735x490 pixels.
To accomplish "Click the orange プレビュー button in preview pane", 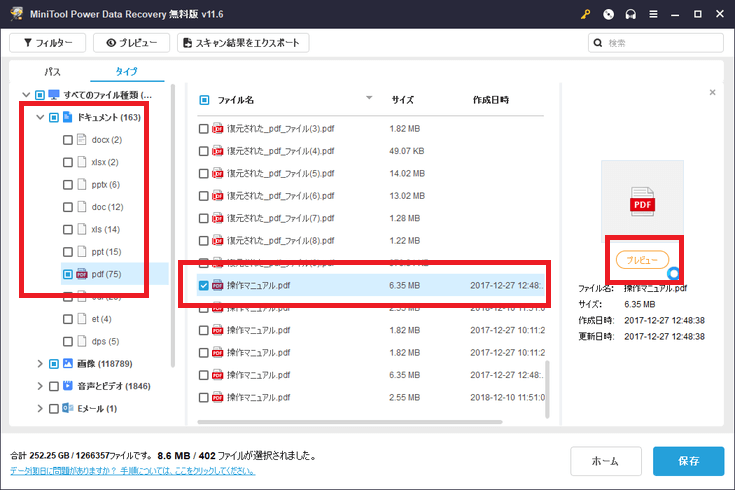I will [641, 259].
